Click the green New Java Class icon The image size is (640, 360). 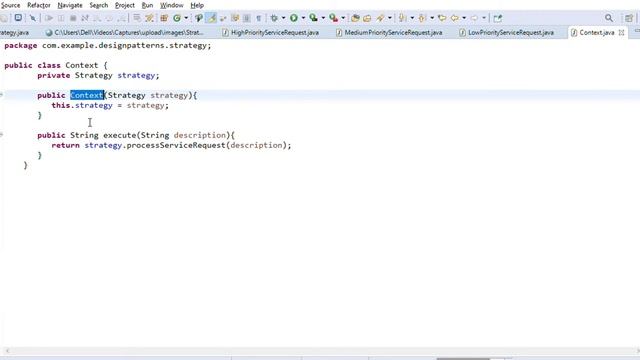pos(177,18)
